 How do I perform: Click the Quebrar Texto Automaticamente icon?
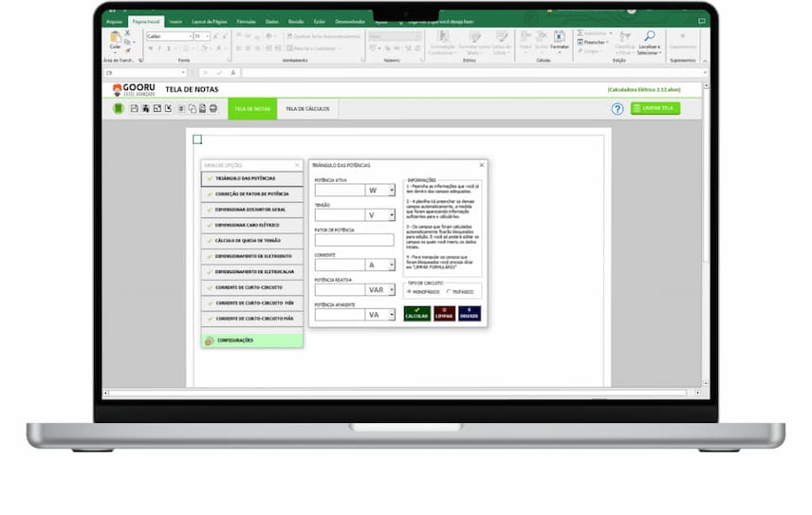[290, 36]
